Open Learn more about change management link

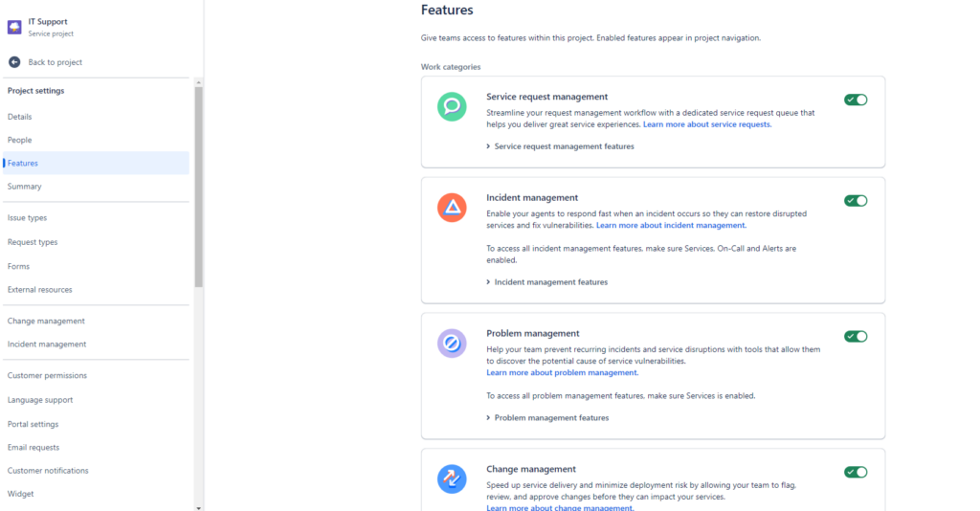pyautogui.click(x=560, y=507)
